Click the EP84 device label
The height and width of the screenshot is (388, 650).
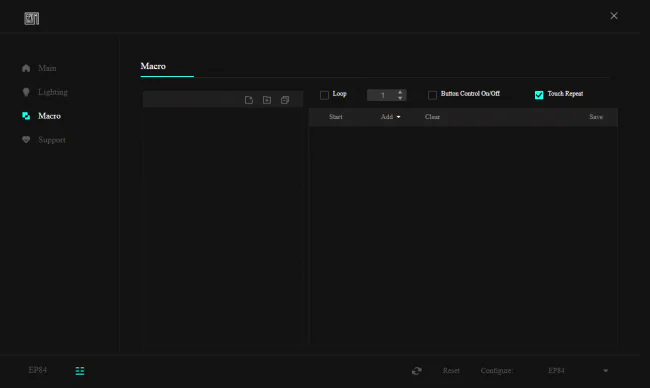(38, 370)
